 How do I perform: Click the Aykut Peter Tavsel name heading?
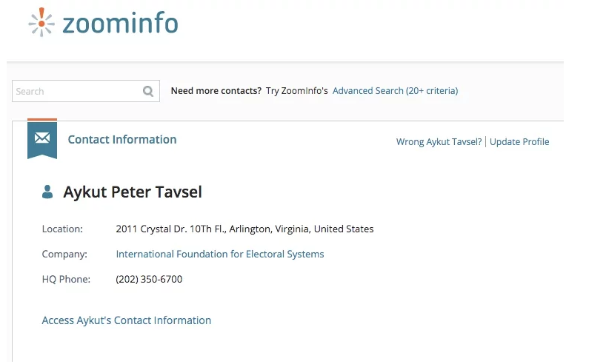pyautogui.click(x=133, y=192)
